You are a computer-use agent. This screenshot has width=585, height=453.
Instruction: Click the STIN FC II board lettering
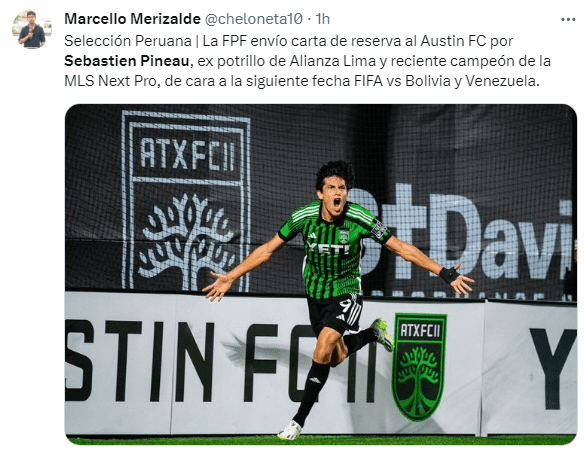coord(221,361)
